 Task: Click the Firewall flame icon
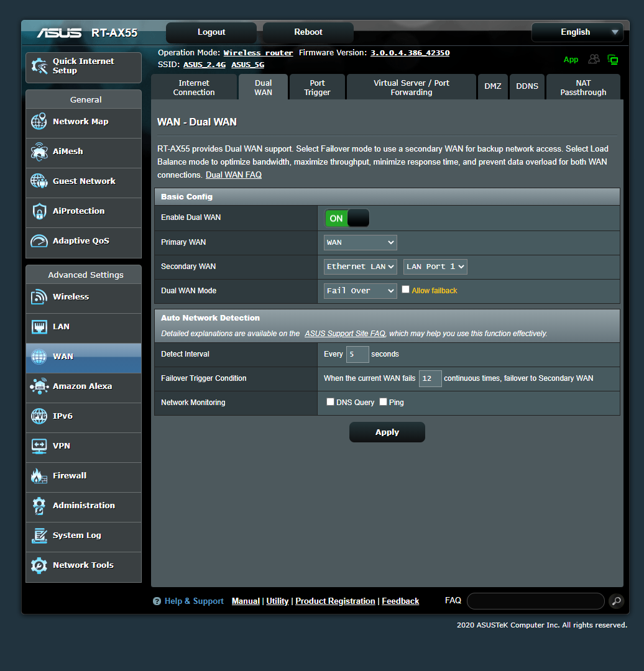click(x=39, y=476)
